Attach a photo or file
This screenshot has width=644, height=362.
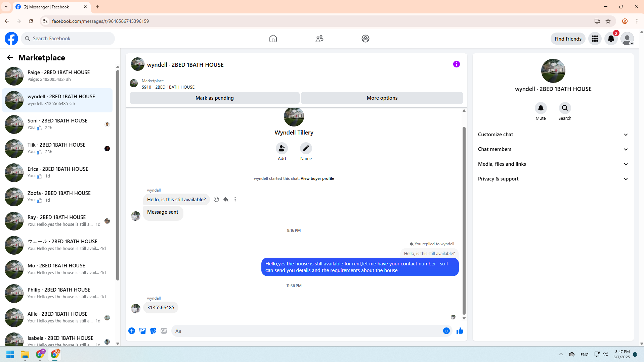coord(142,331)
